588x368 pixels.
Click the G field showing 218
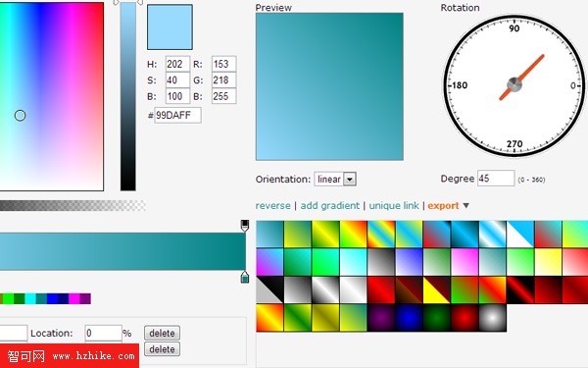coord(223,80)
